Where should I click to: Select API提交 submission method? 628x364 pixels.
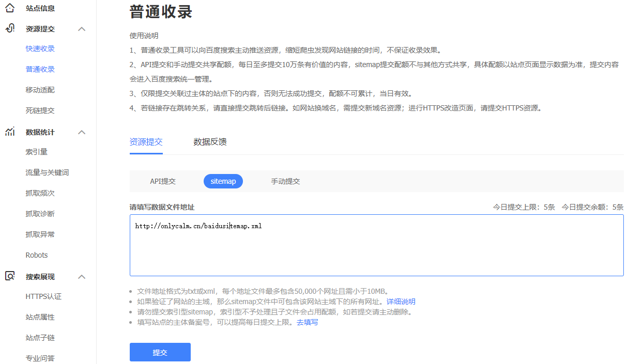point(163,181)
